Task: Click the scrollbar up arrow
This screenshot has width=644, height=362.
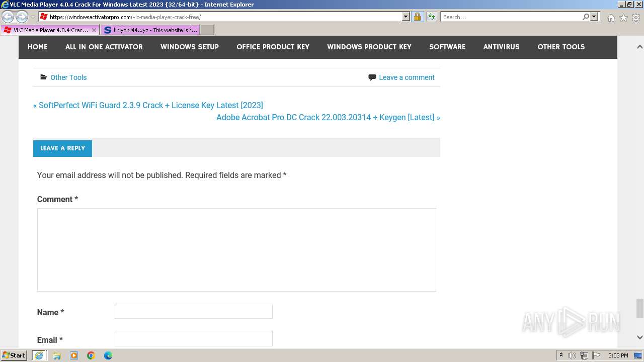Action: [639, 47]
